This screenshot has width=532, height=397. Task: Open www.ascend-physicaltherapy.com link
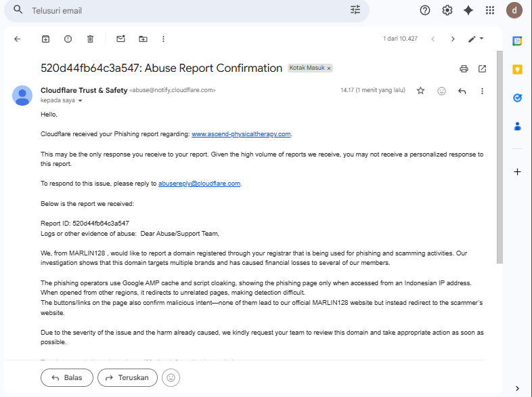tap(241, 134)
